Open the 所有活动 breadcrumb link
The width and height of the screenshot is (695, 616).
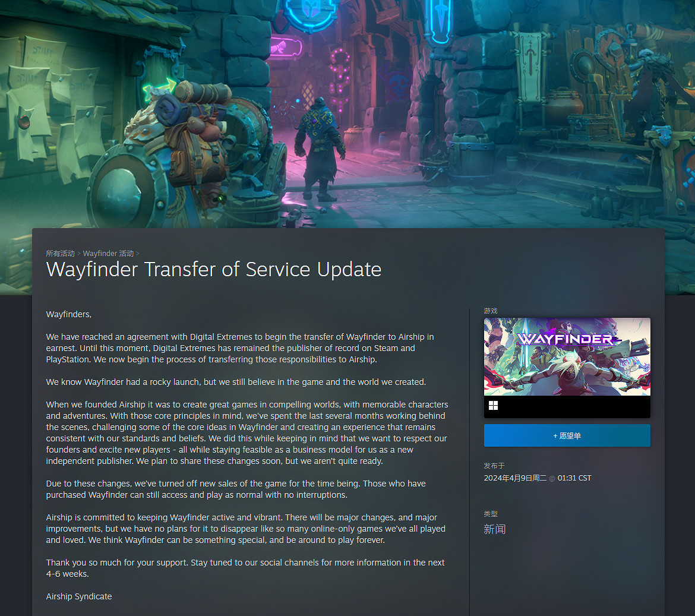[60, 254]
